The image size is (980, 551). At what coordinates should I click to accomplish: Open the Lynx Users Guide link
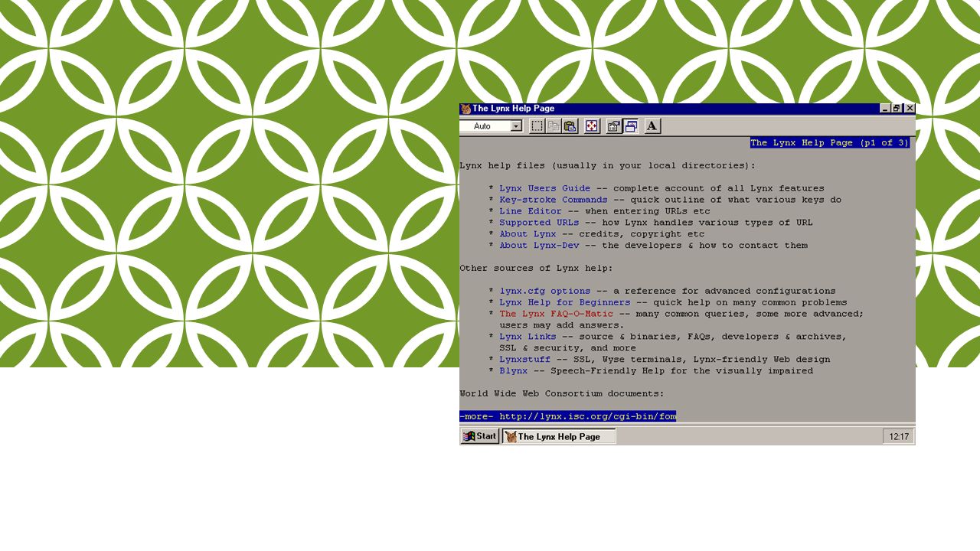point(545,188)
